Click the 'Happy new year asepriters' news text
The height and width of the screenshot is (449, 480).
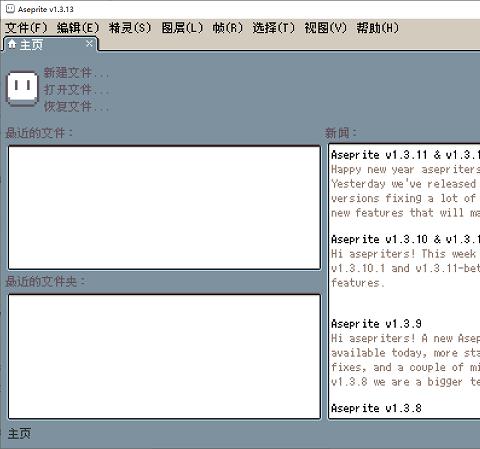(x=405, y=169)
